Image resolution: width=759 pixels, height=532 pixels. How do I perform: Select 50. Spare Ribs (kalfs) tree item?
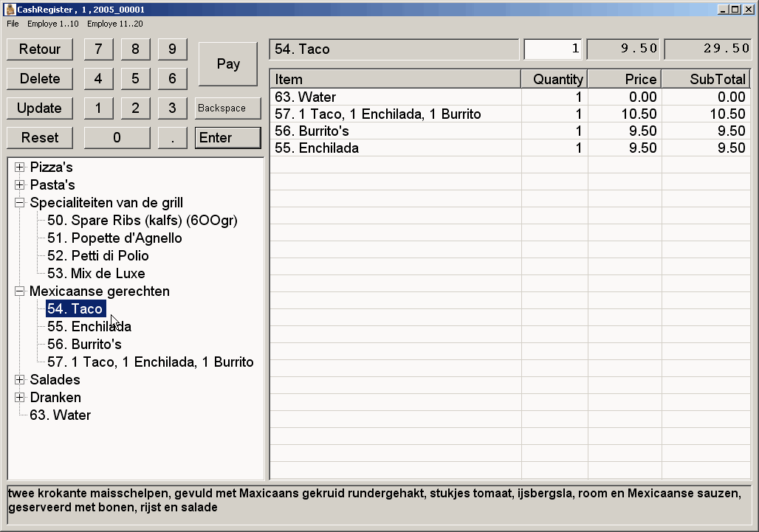142,221
